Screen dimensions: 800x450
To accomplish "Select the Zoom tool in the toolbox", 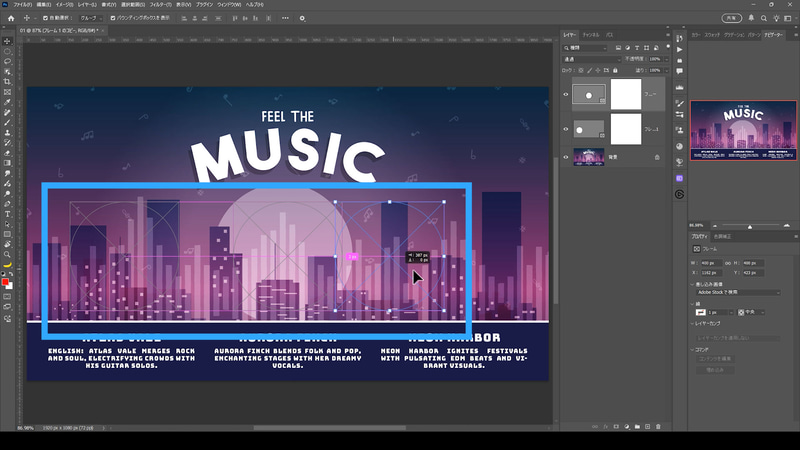I will click(7, 255).
